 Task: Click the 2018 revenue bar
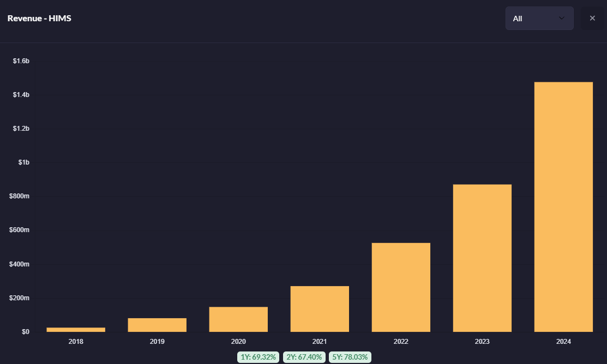pos(76,330)
